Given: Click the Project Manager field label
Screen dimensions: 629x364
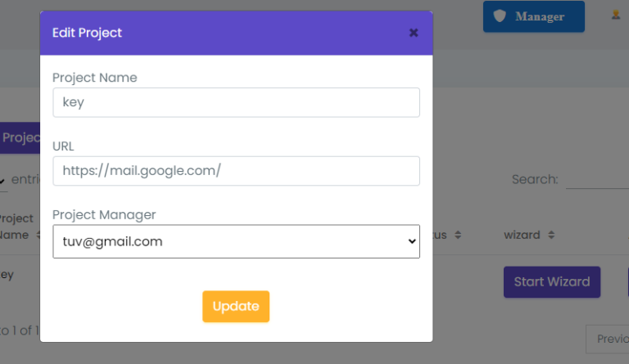Looking at the screenshot, I should pos(104,215).
